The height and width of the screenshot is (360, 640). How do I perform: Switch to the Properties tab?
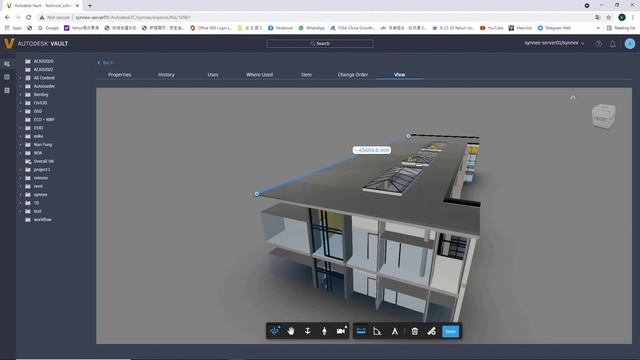point(120,75)
